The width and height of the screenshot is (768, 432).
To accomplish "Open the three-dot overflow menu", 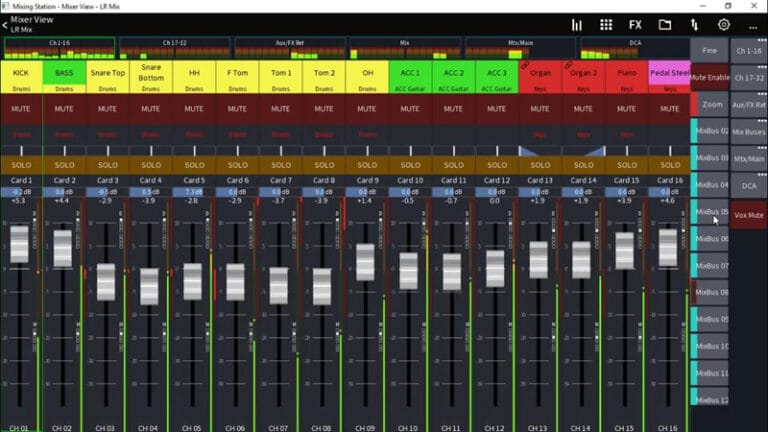I will [753, 27].
